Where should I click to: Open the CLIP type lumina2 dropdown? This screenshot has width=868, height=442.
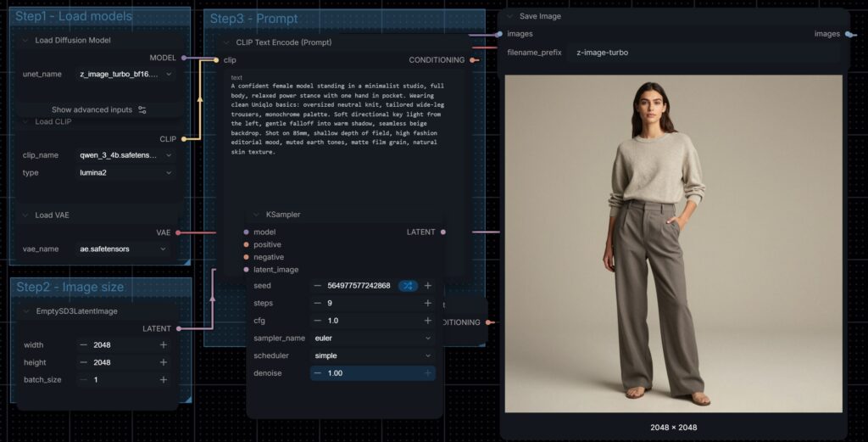coord(125,173)
